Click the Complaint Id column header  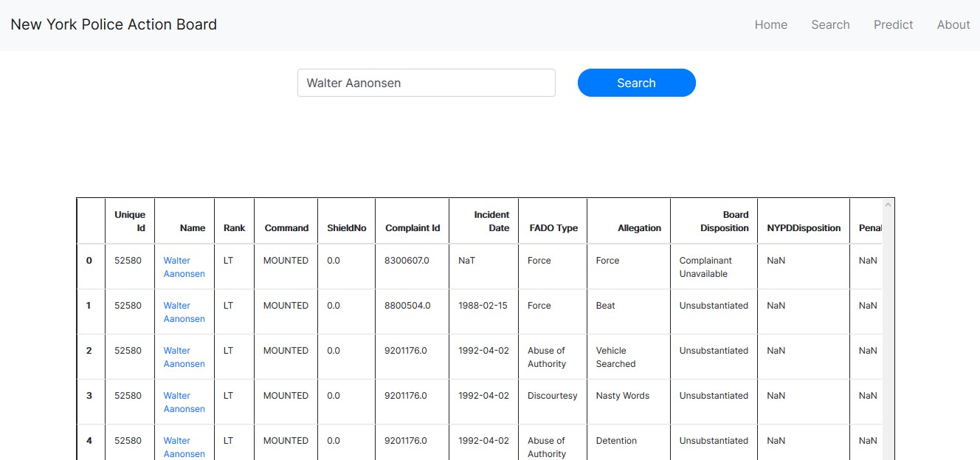[412, 221]
